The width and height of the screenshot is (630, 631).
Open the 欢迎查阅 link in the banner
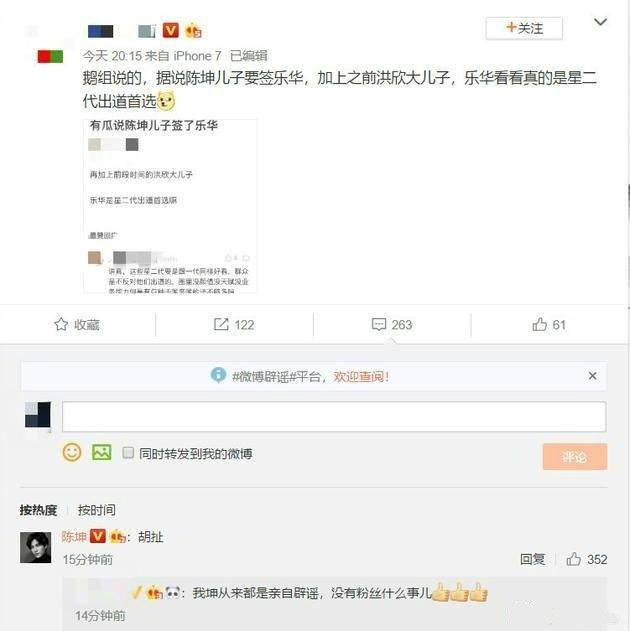click(361, 377)
